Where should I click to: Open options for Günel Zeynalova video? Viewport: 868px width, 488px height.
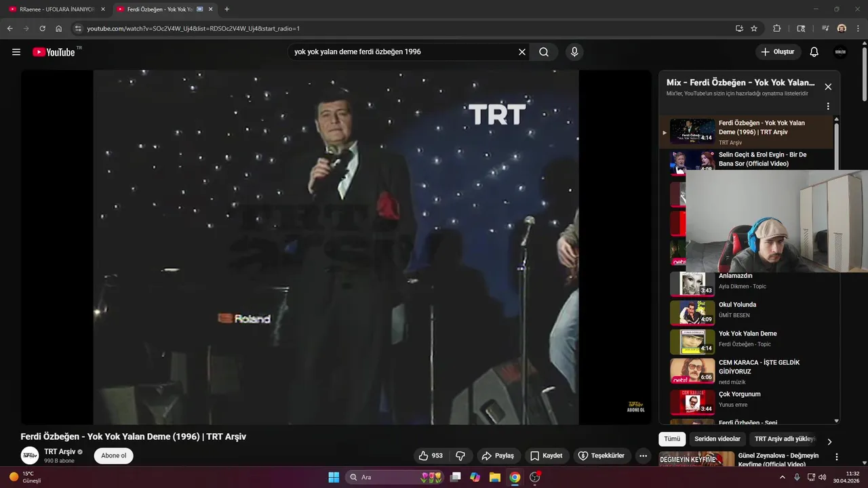coord(836,457)
